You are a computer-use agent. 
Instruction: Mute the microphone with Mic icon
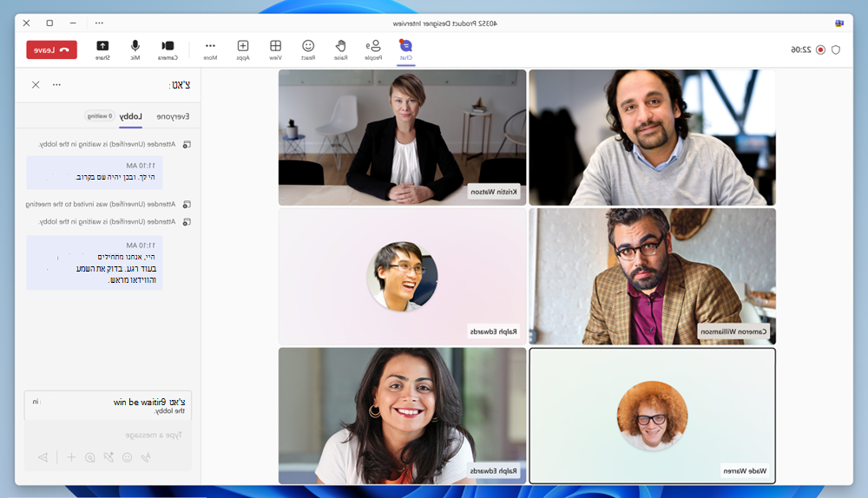click(x=135, y=49)
